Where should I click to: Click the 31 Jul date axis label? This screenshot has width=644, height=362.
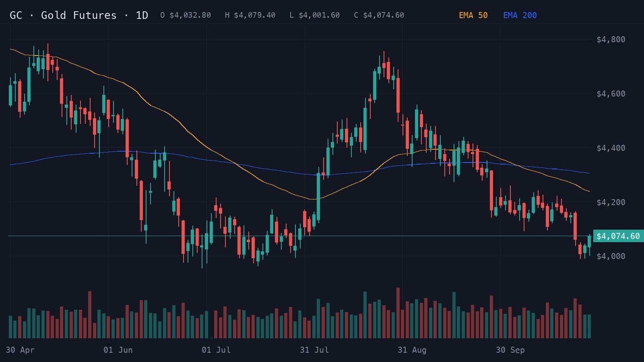tap(314, 350)
